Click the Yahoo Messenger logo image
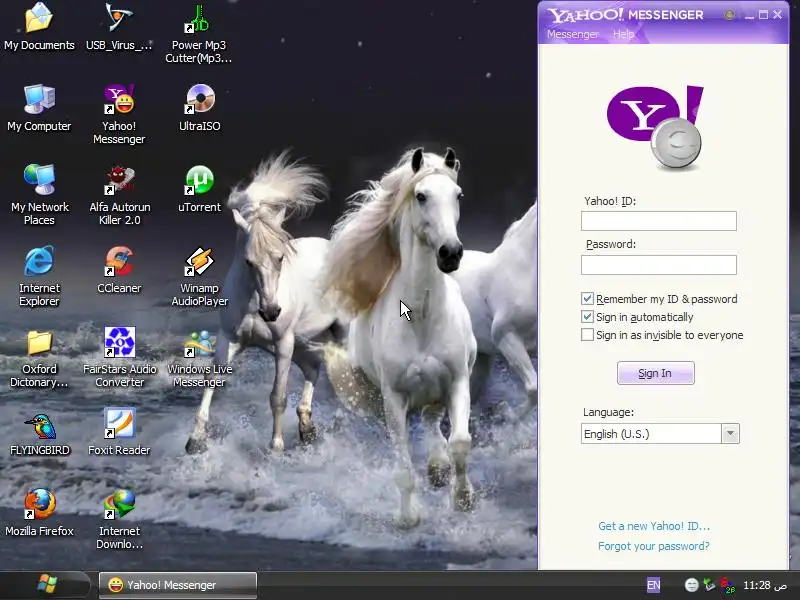The height and width of the screenshot is (600, 800). 655,128
